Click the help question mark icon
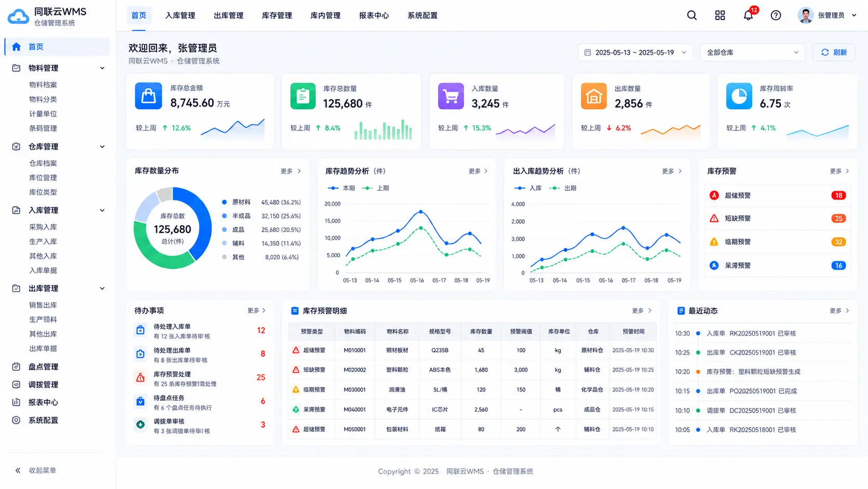 pos(776,16)
